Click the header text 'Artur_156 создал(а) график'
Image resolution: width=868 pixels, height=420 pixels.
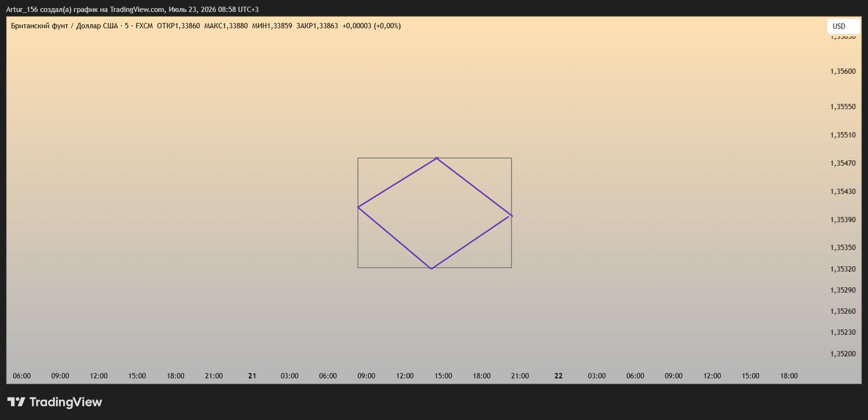point(52,10)
